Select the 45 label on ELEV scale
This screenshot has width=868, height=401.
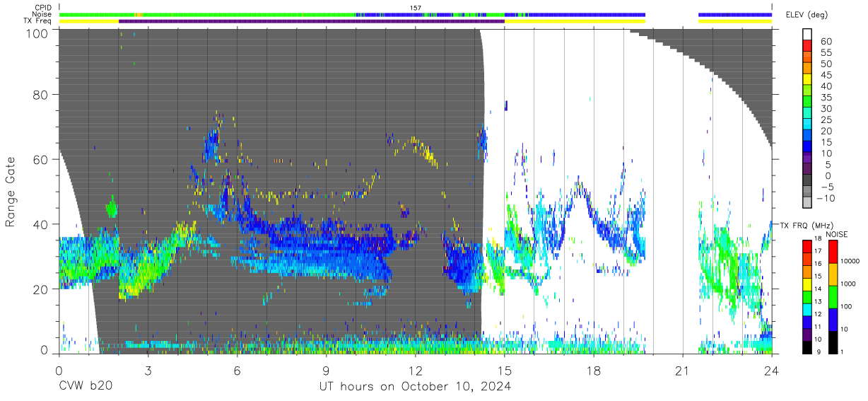click(x=825, y=76)
